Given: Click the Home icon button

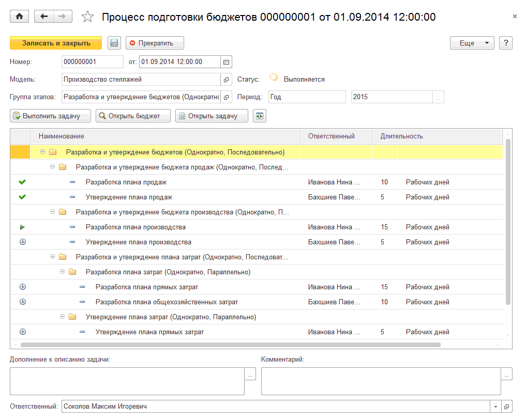Looking at the screenshot, I should (20, 17).
